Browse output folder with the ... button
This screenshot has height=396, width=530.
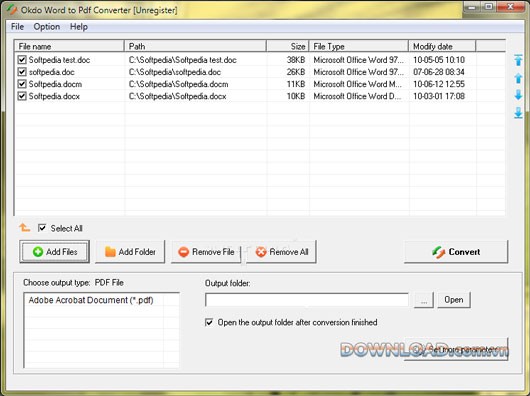[x=424, y=300]
